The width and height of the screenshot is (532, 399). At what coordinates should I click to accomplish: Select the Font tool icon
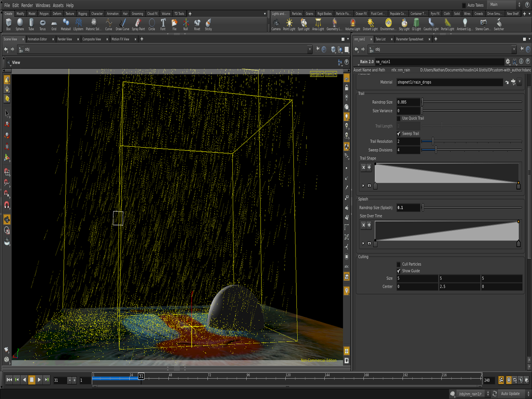click(x=163, y=23)
